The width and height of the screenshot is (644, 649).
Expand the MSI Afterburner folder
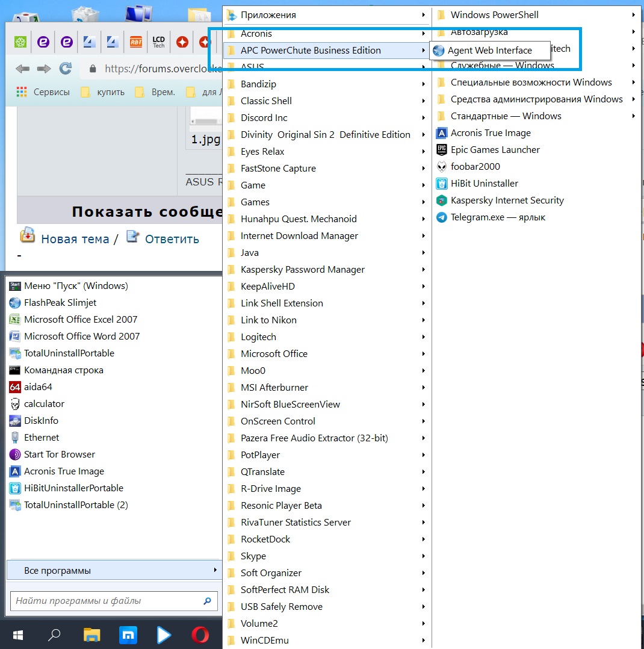[x=327, y=388]
